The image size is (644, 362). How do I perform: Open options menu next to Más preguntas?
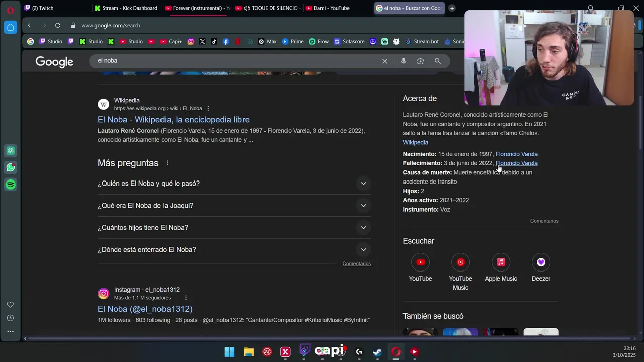coord(168,163)
